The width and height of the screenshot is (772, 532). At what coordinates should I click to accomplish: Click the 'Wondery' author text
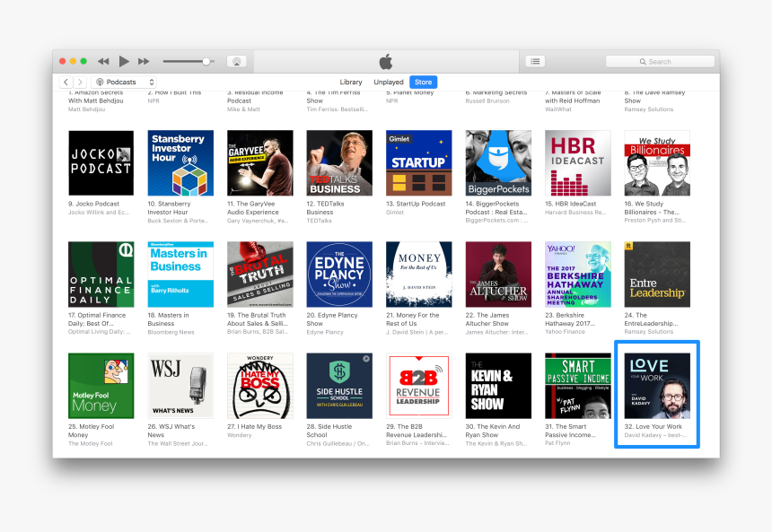point(240,435)
